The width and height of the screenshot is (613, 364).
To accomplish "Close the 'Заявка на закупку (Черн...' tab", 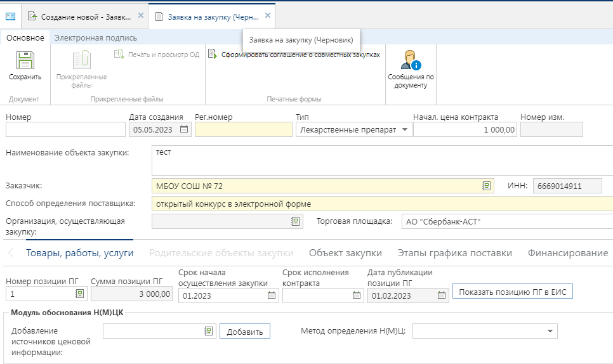I will pos(268,16).
